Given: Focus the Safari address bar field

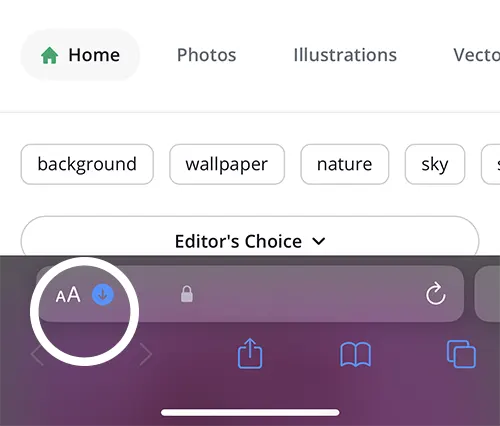Looking at the screenshot, I should pyautogui.click(x=250, y=294).
